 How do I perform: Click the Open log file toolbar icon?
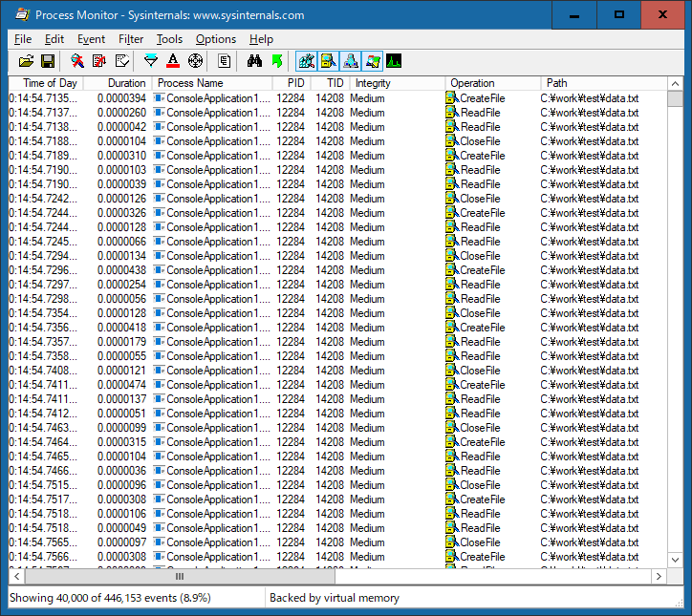[26, 61]
